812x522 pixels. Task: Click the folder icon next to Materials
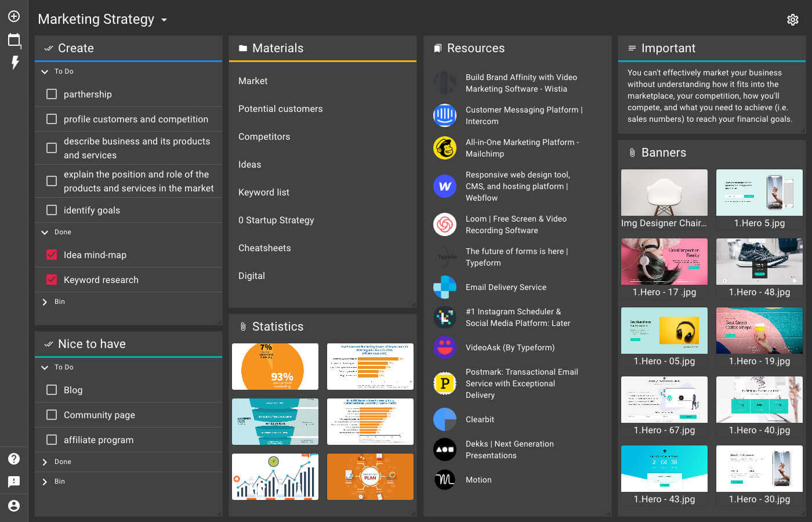pyautogui.click(x=242, y=48)
